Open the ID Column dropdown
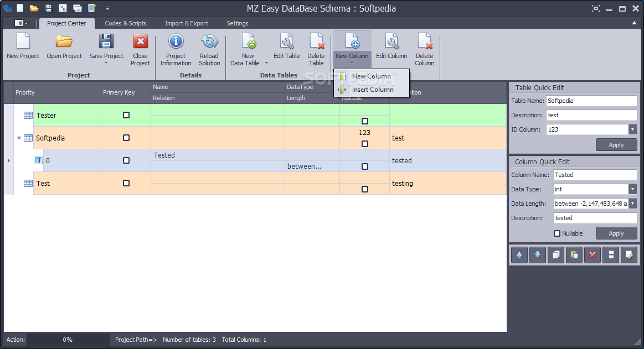The image size is (644, 349). coord(632,129)
